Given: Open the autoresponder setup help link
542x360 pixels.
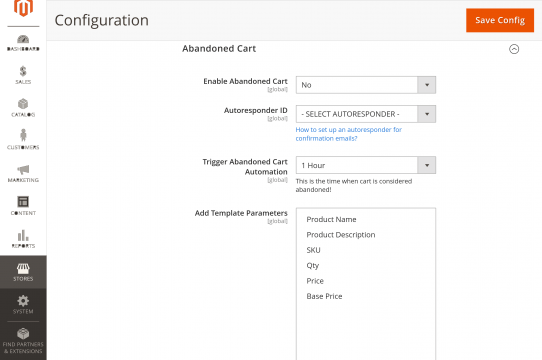Looking at the screenshot, I should point(348,134).
